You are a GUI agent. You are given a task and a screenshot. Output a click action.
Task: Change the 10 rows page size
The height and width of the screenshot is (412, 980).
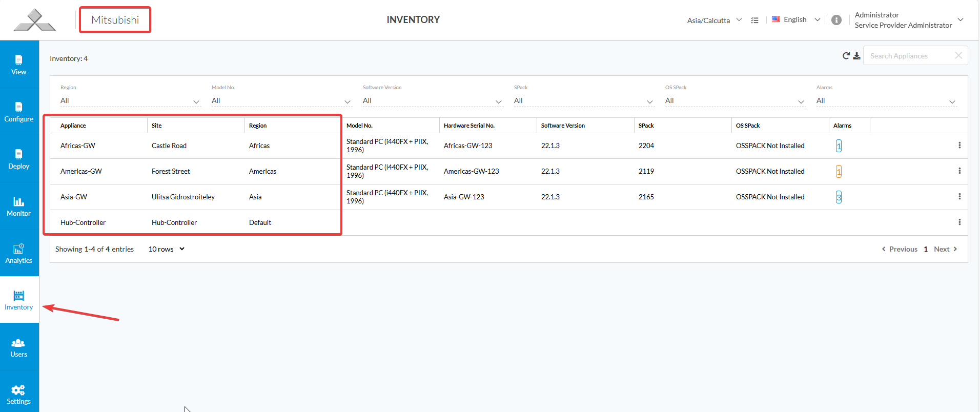coord(166,249)
